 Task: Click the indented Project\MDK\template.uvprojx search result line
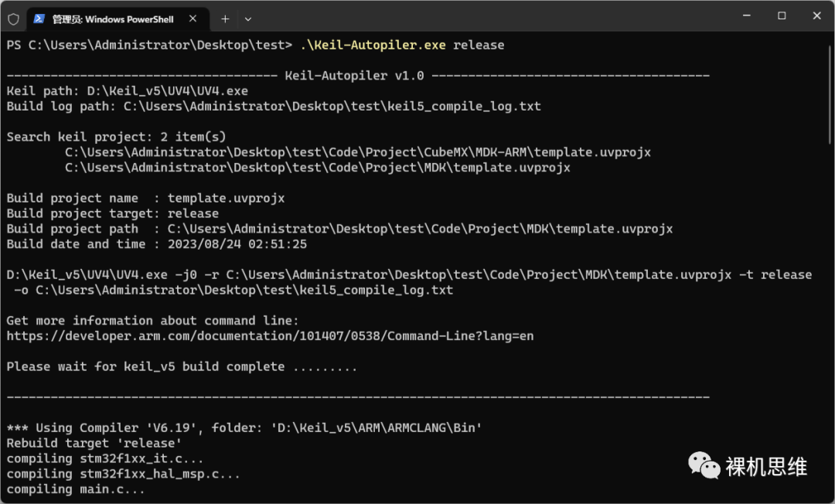click(x=318, y=168)
